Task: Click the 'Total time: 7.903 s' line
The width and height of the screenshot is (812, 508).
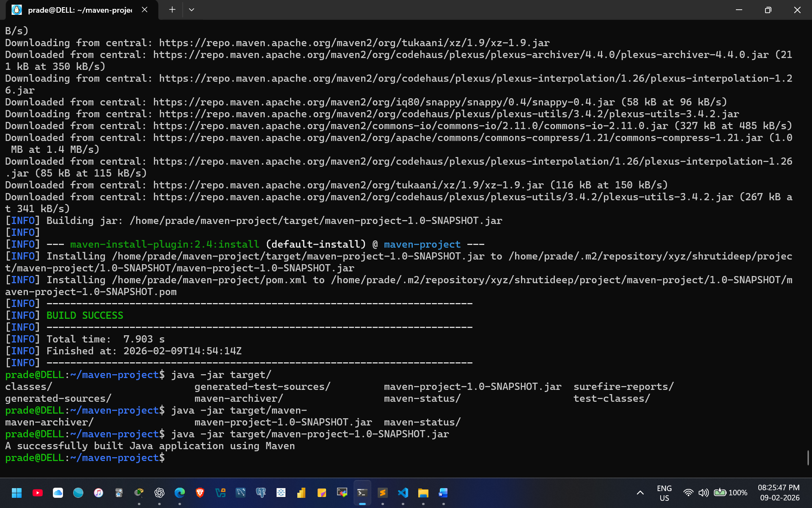Action: pyautogui.click(x=106, y=339)
